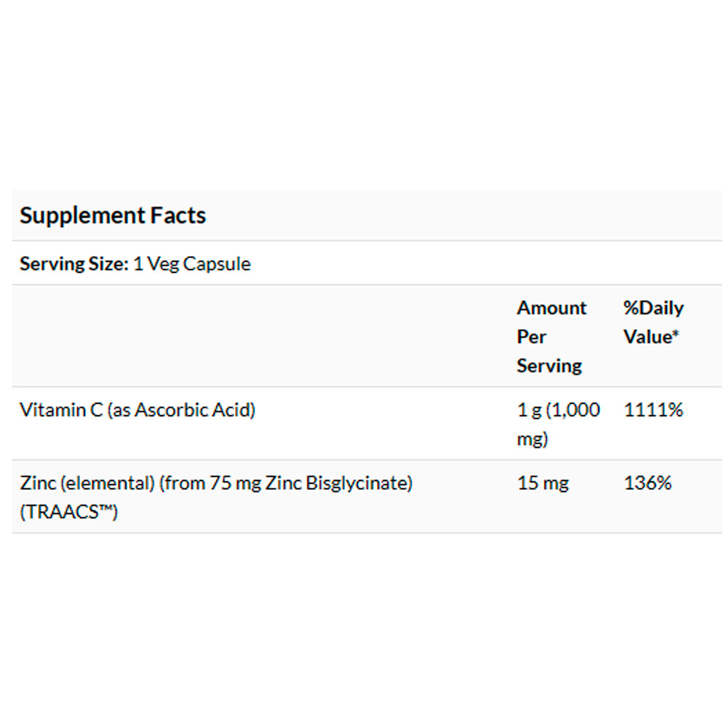728x728 pixels.
Task: Click the 1111% daily value
Action: click(654, 410)
